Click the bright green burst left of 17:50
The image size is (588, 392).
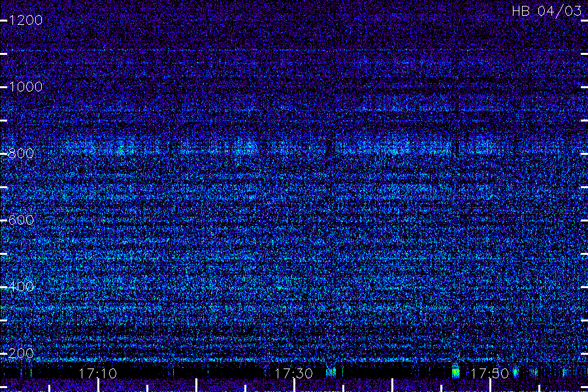tap(455, 372)
